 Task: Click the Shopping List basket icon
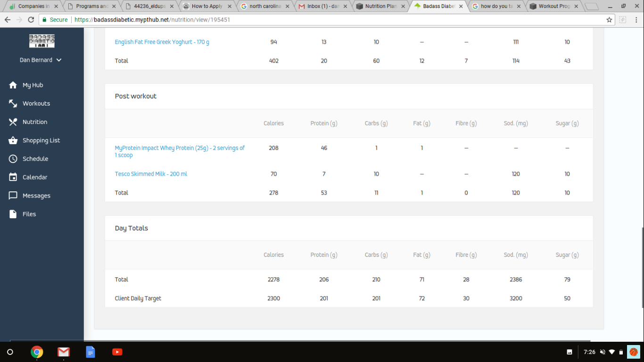13,140
